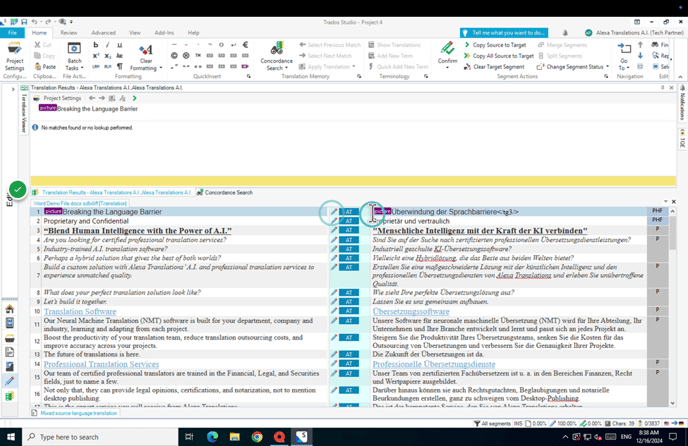Open the Confirm button dropdown arrow
Viewport: 688px width, 446px height.
(x=447, y=67)
